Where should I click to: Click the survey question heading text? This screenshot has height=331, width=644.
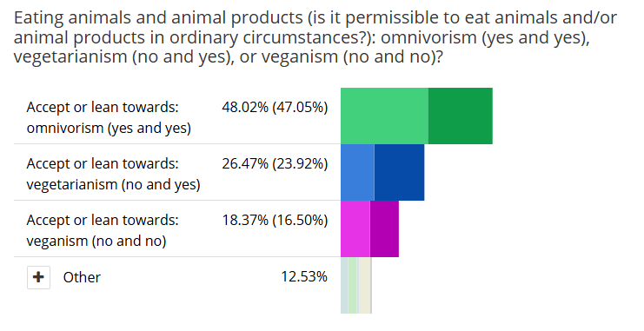315,37
